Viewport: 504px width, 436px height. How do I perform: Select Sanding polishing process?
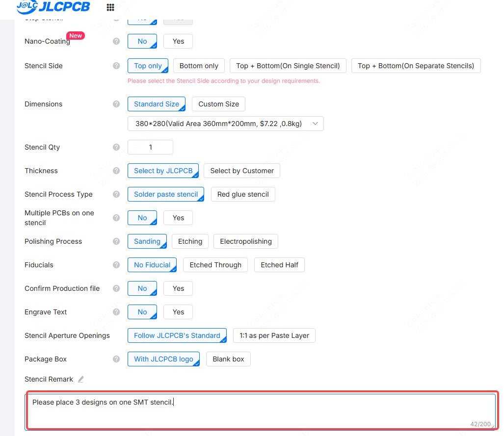click(147, 241)
